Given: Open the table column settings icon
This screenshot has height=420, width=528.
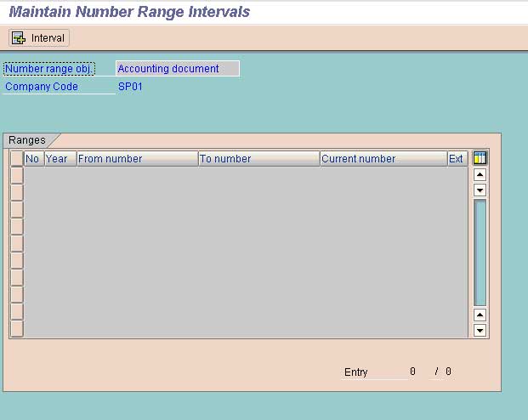Looking at the screenshot, I should 480,158.
